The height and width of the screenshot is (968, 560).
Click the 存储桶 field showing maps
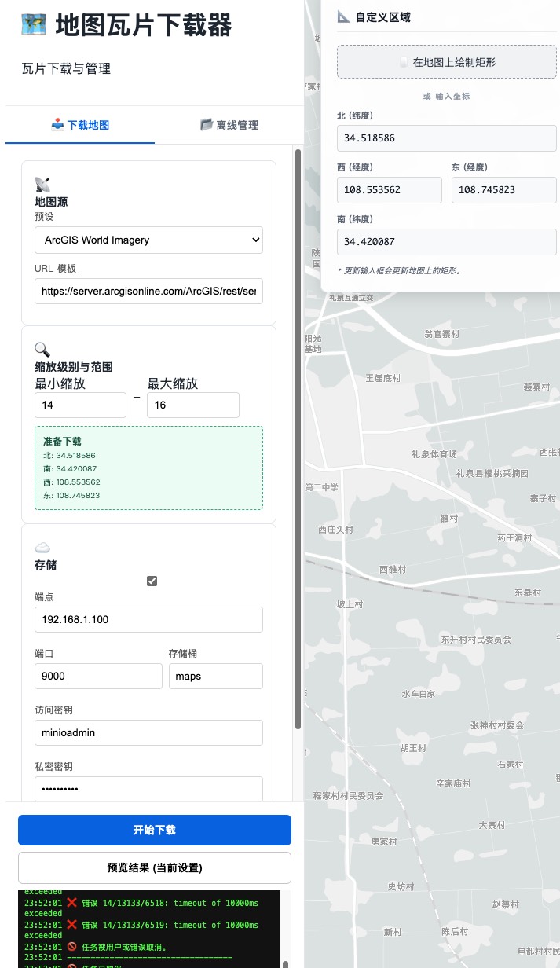[216, 676]
